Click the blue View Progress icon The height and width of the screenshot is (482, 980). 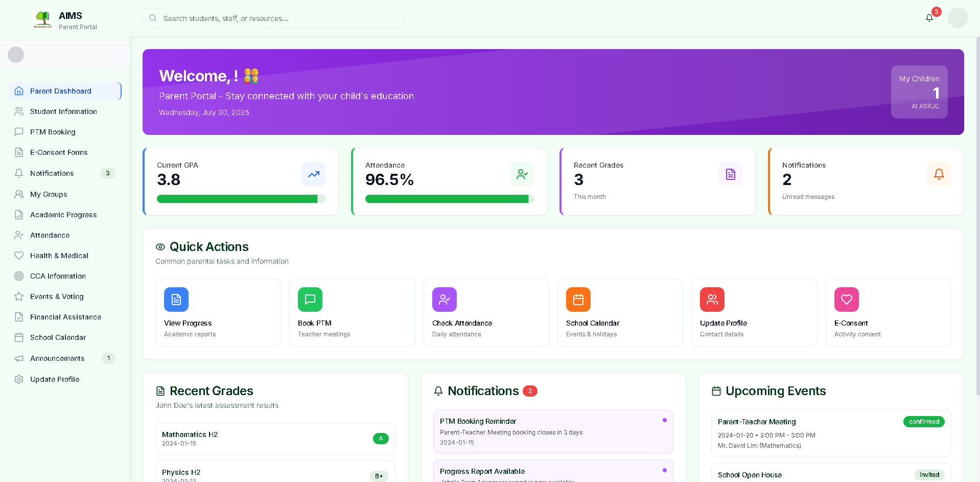[176, 300]
